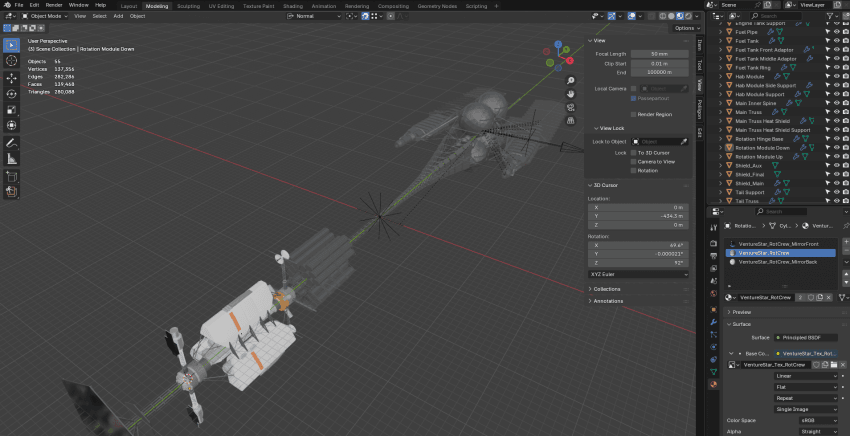Viewport: 850px width, 436px height.
Task: Open the Object Mode dropdown
Action: click(44, 16)
